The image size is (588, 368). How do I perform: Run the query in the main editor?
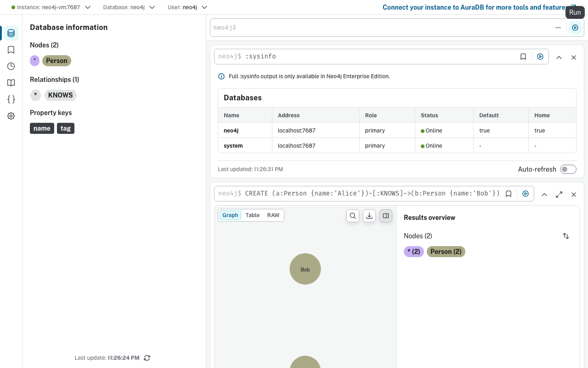tap(575, 28)
